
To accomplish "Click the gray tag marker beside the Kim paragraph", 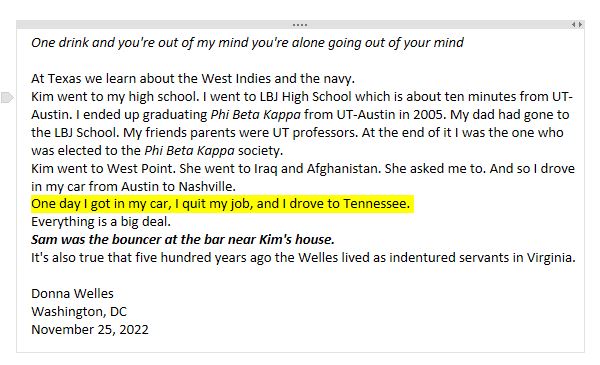I will point(7,97).
